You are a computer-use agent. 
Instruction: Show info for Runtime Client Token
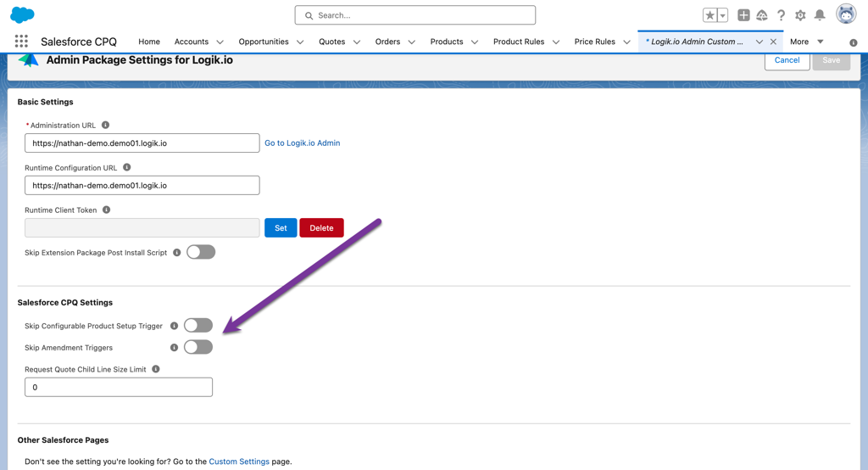pos(106,210)
